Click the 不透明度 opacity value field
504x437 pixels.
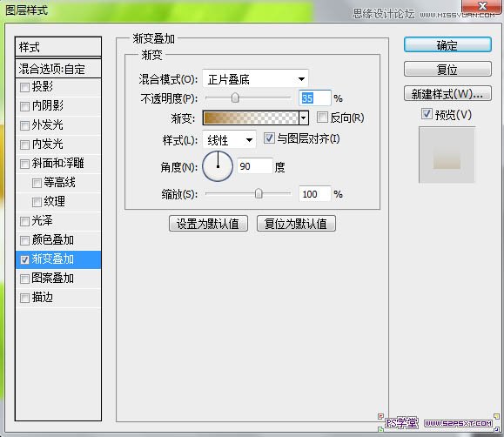(315, 98)
